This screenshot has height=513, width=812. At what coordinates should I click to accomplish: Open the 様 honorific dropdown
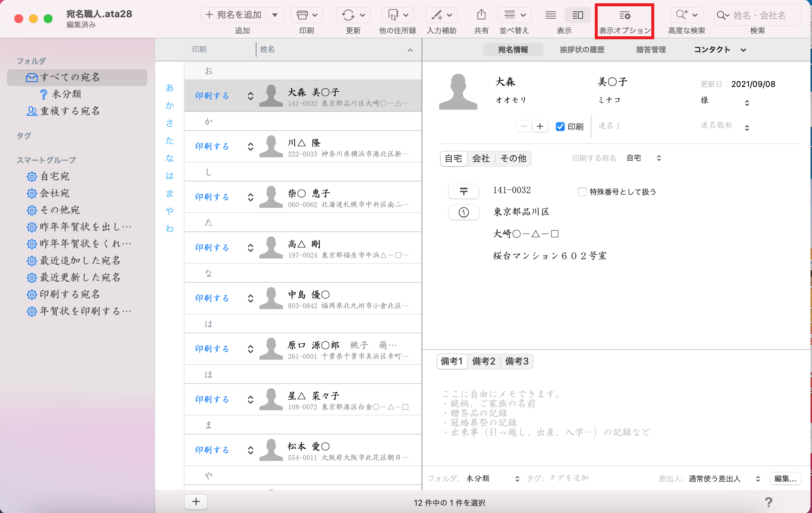click(x=747, y=103)
